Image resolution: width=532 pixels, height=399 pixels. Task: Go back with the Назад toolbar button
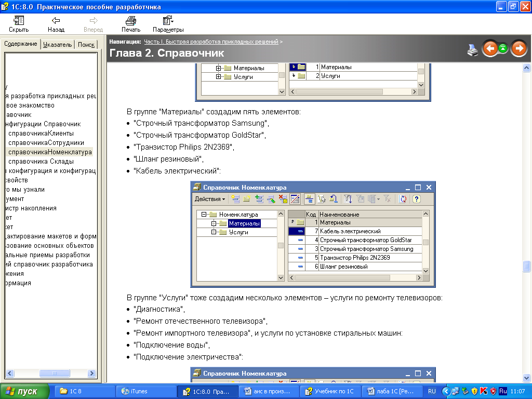[56, 24]
